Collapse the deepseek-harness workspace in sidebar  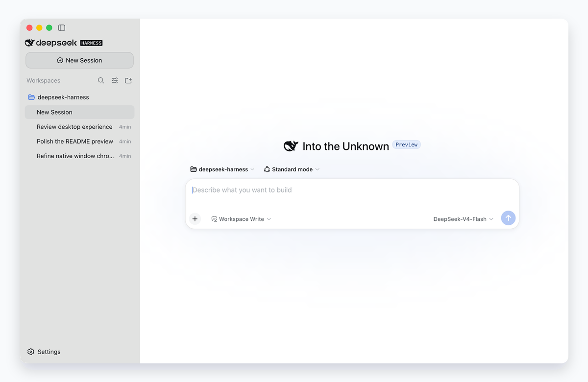[x=63, y=97]
